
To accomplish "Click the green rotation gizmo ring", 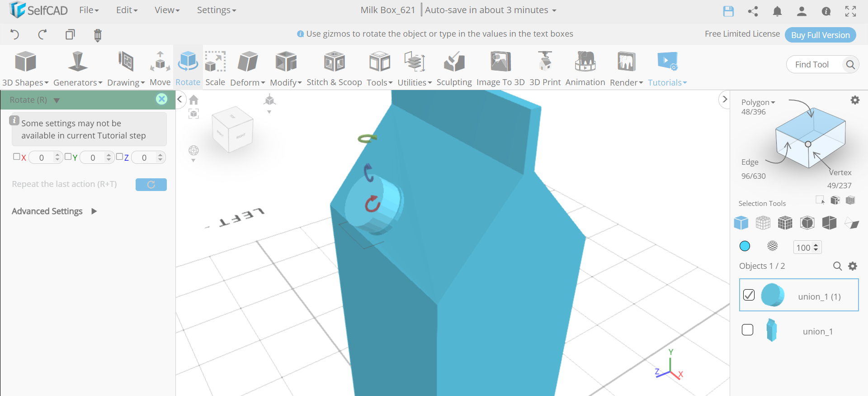I will click(367, 138).
